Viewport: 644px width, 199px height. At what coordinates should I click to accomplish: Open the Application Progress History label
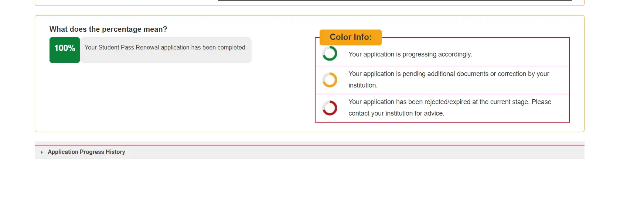click(86, 152)
